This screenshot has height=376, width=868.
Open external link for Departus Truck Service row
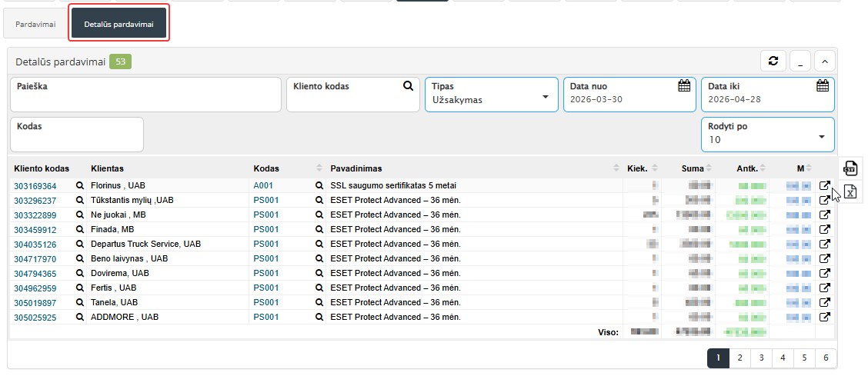coord(825,244)
